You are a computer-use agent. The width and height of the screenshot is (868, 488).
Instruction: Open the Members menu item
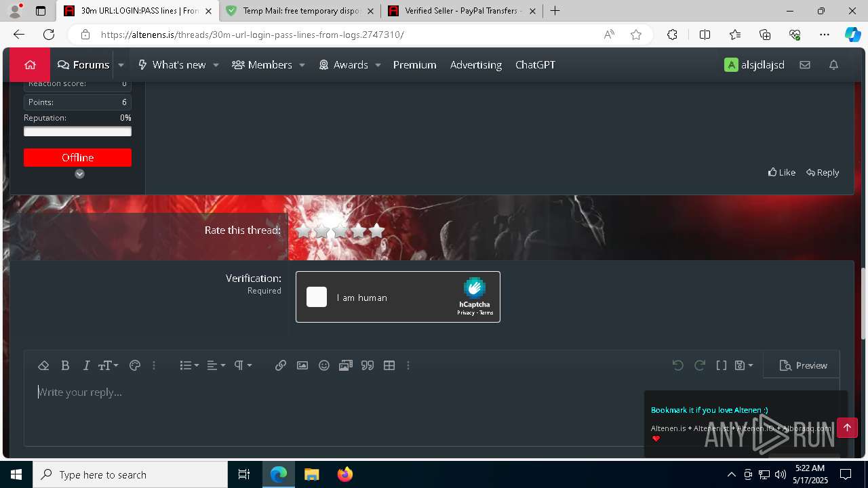(262, 65)
